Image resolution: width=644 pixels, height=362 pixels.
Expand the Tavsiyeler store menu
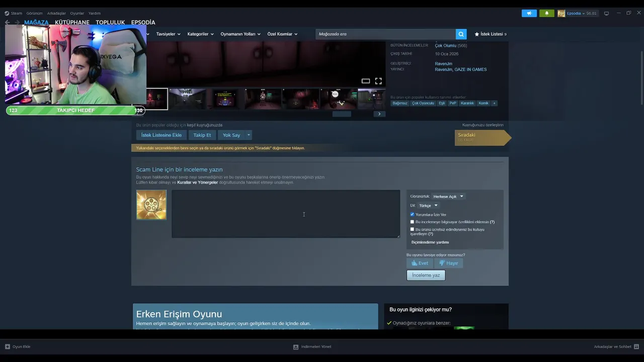[x=168, y=34]
